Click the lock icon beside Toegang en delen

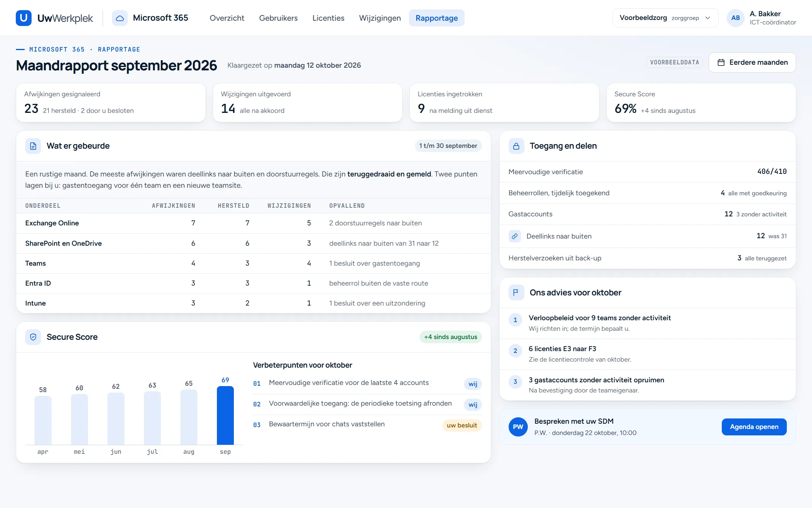[516, 146]
